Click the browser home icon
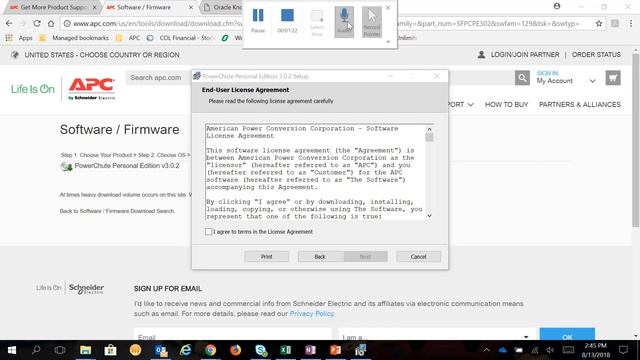 [x=51, y=24]
